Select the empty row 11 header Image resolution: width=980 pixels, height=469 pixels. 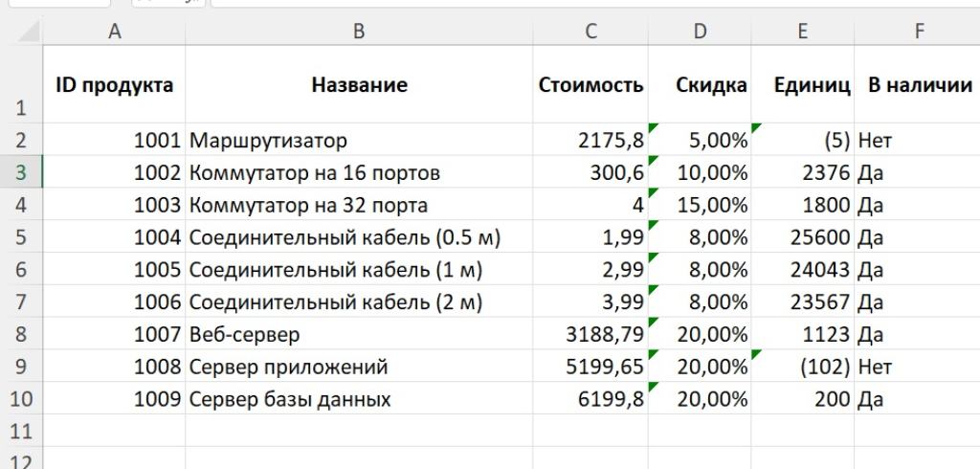click(x=21, y=432)
